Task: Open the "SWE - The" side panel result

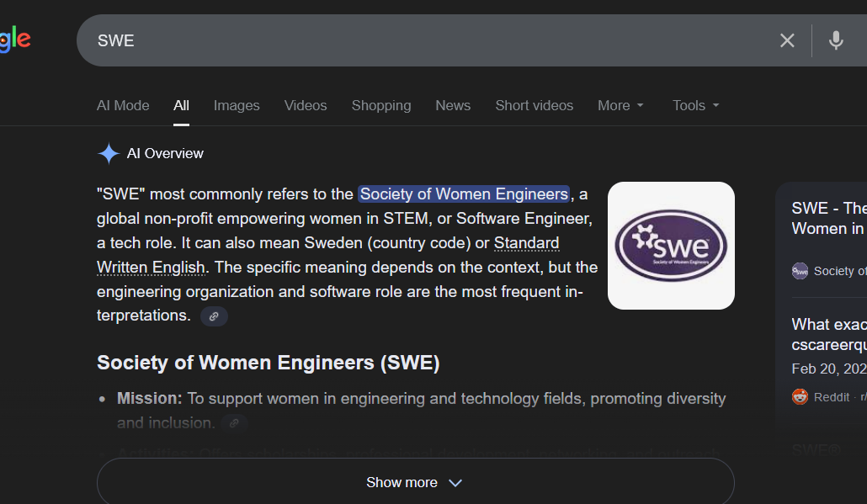Action: [x=828, y=218]
